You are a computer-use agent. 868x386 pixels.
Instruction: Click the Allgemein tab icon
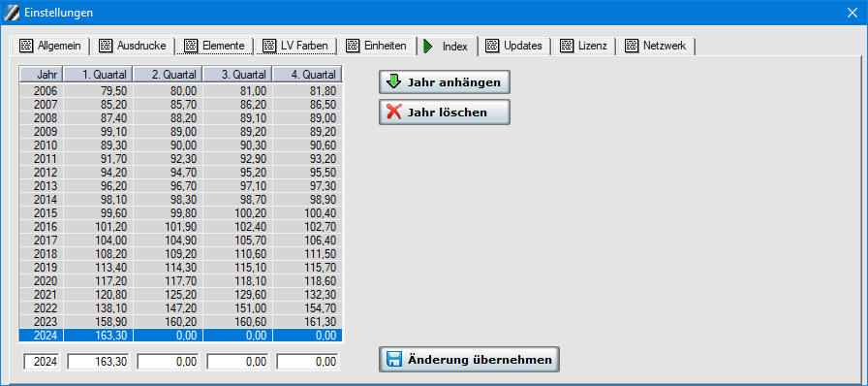click(26, 46)
